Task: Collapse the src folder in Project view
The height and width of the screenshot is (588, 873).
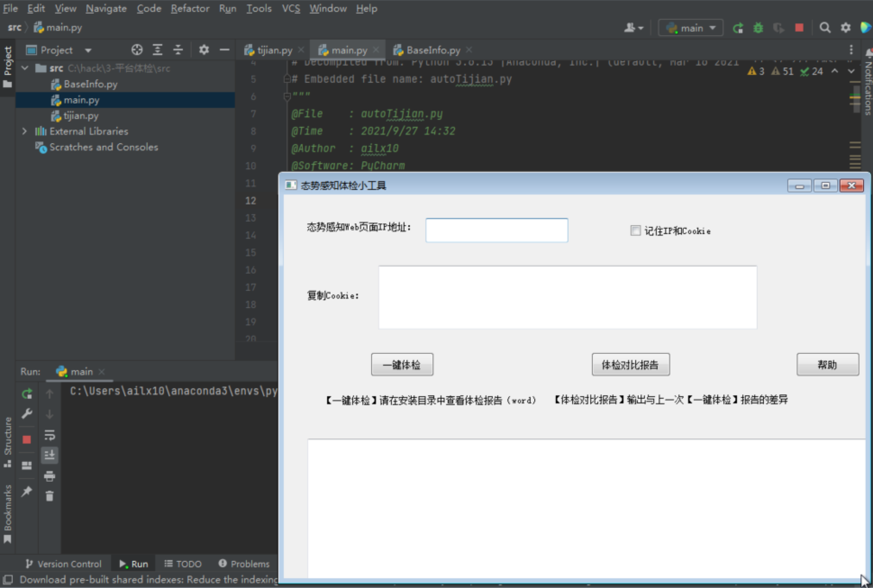Action: point(25,68)
